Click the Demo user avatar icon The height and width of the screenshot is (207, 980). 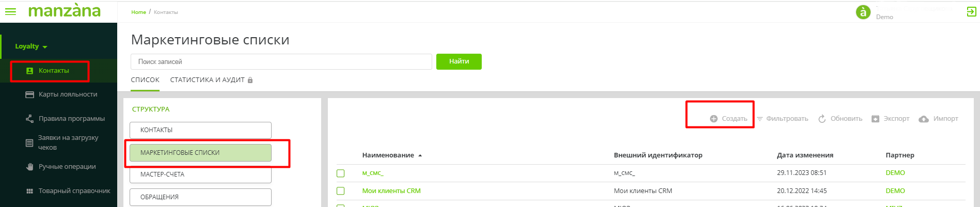pos(863,12)
